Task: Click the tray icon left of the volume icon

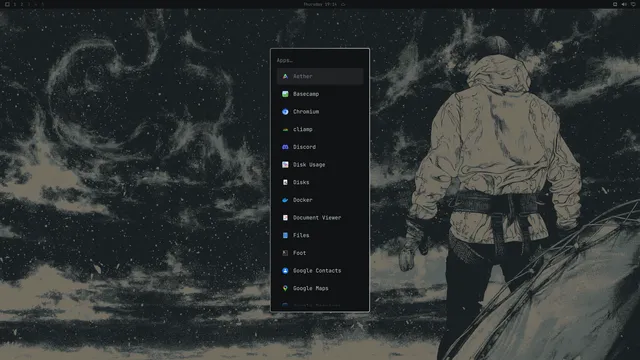Action: [615, 4]
